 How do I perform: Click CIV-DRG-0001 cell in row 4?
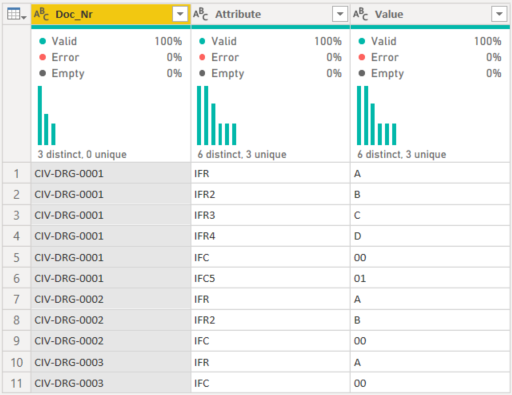[x=111, y=236]
